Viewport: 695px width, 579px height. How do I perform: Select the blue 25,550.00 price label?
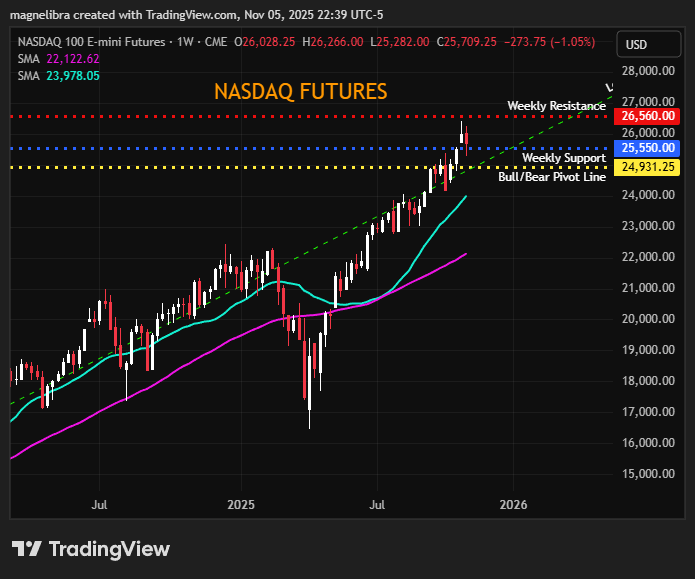point(647,148)
